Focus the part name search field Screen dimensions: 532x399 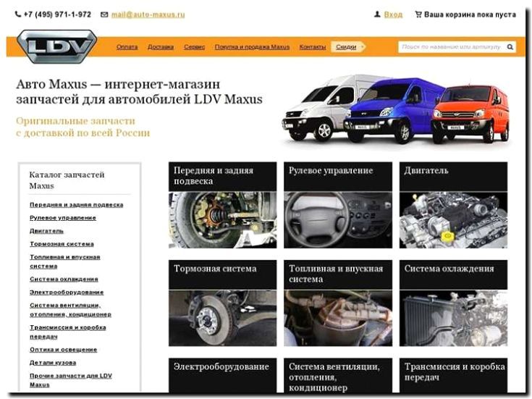(451, 47)
